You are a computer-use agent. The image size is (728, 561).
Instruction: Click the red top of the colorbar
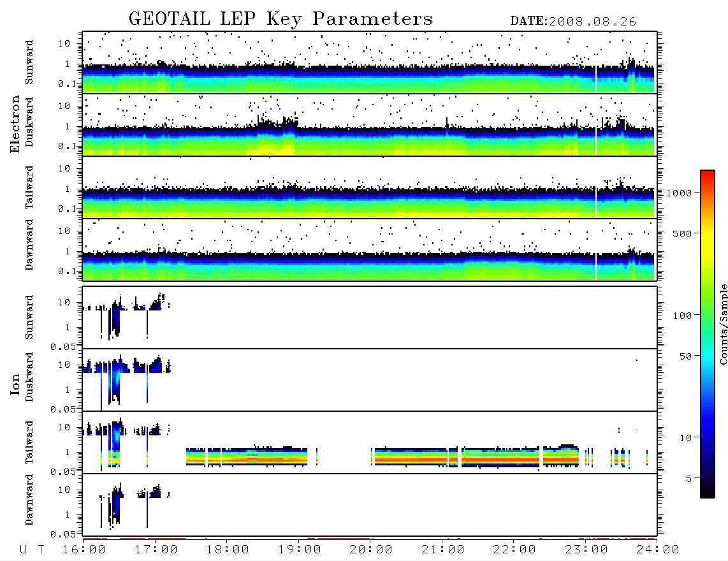click(708, 177)
